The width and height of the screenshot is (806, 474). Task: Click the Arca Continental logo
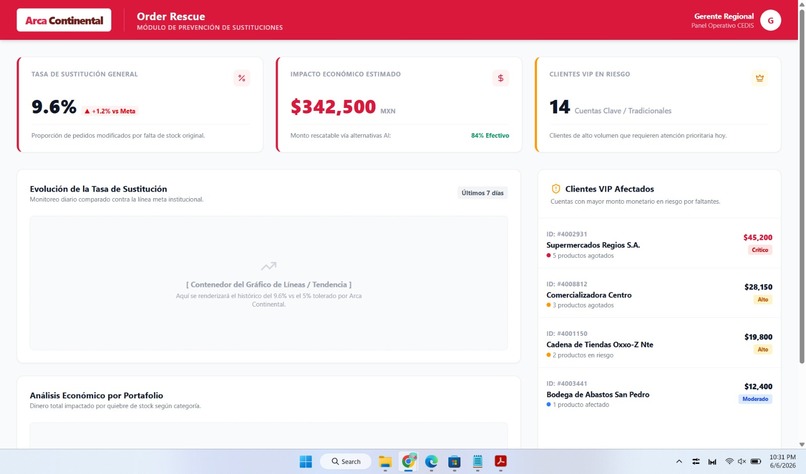64,20
